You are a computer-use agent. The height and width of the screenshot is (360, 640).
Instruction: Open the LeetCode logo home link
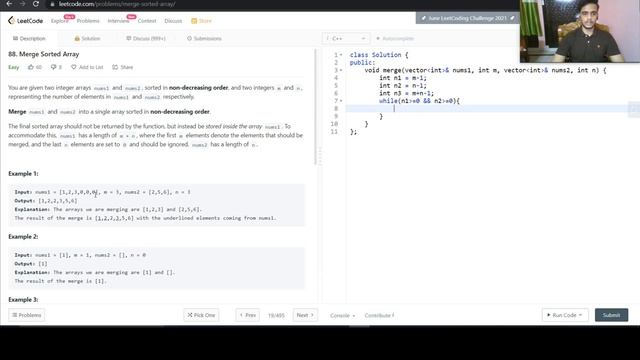pos(25,21)
